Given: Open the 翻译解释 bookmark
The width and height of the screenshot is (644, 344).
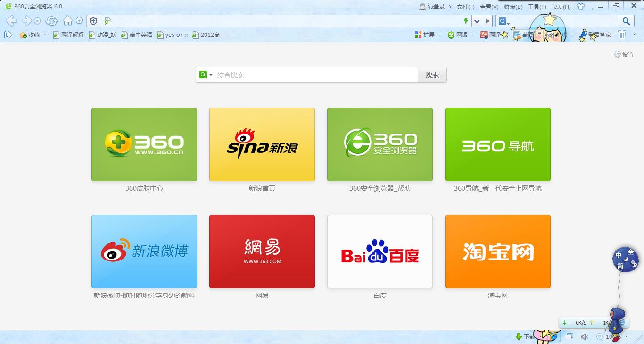Looking at the screenshot, I should pyautogui.click(x=68, y=34).
